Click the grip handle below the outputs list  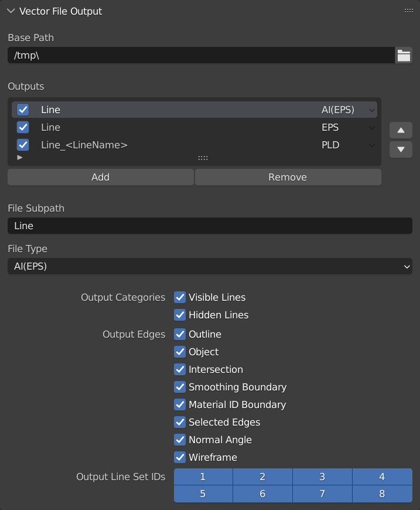[x=203, y=157]
